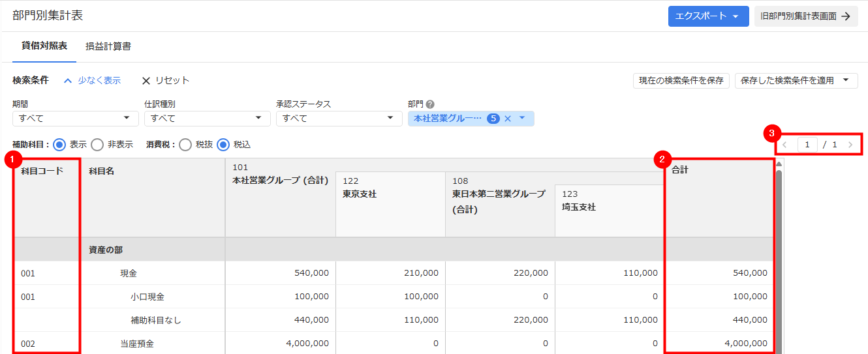
Task: Open the 承認ステータス dropdown
Action: coord(339,119)
